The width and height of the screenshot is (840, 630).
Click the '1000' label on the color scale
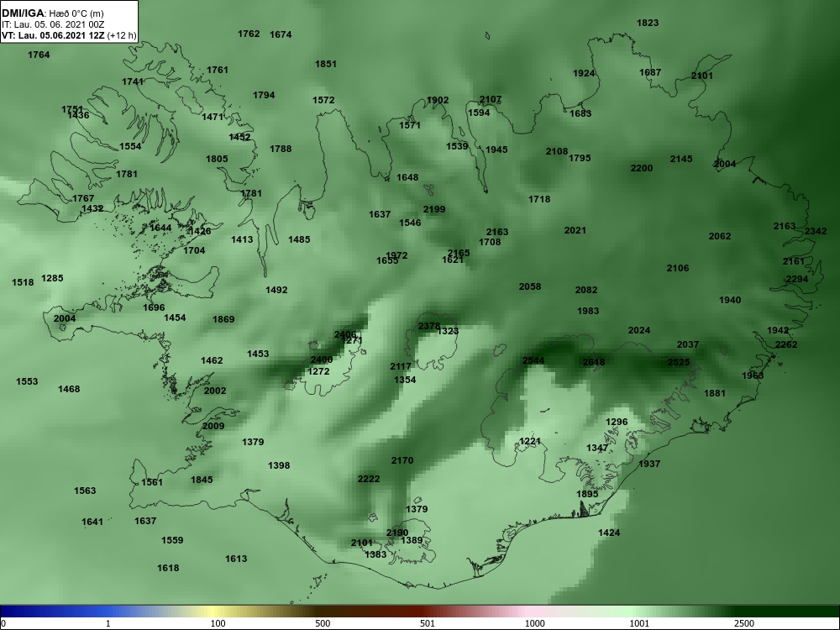534,623
